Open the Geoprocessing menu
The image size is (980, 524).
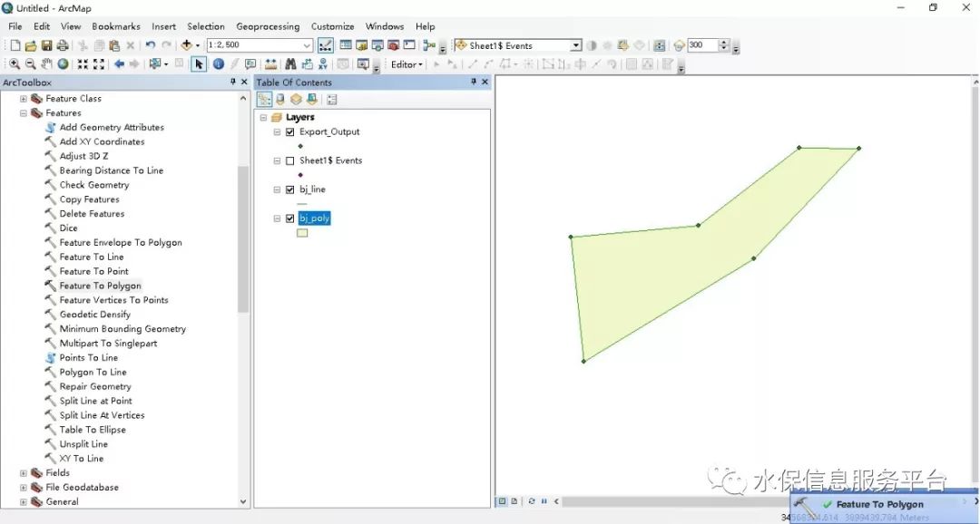click(x=268, y=26)
